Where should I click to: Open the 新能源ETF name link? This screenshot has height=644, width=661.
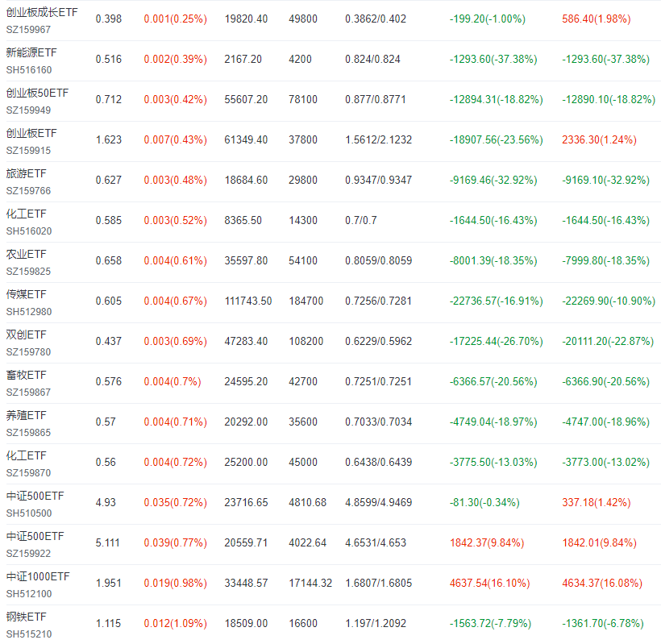click(x=31, y=52)
